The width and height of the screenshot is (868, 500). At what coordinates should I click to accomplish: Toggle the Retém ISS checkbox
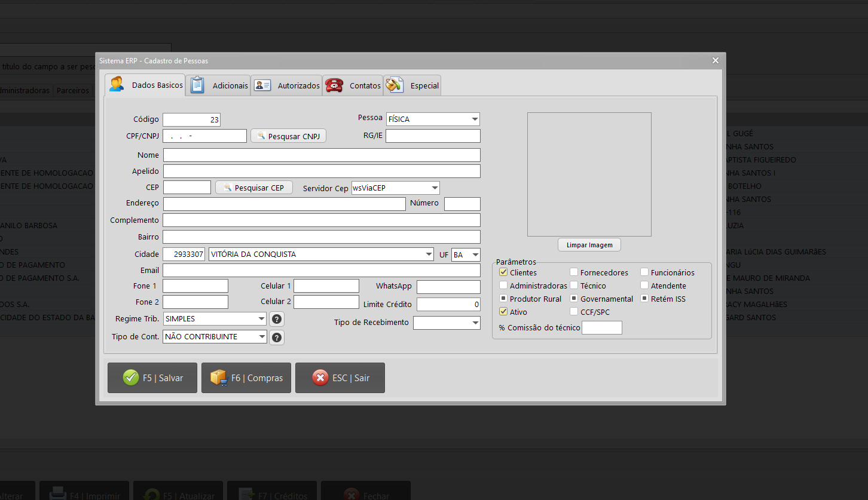coord(644,299)
